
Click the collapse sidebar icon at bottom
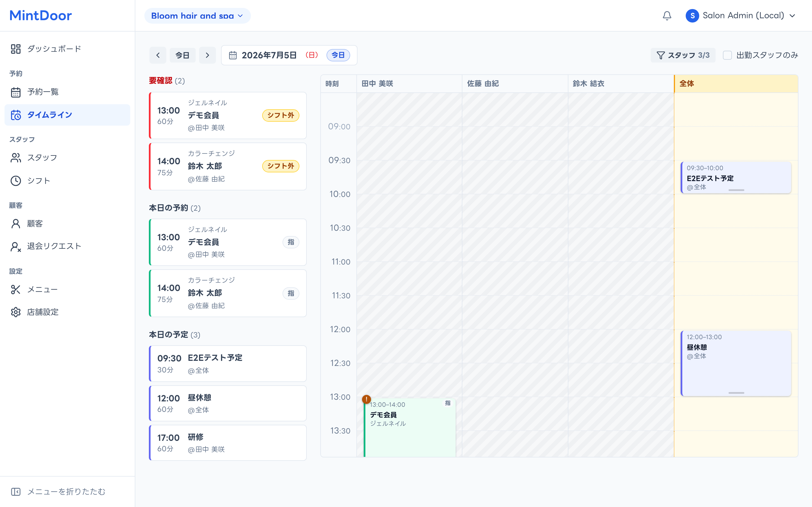click(x=16, y=492)
